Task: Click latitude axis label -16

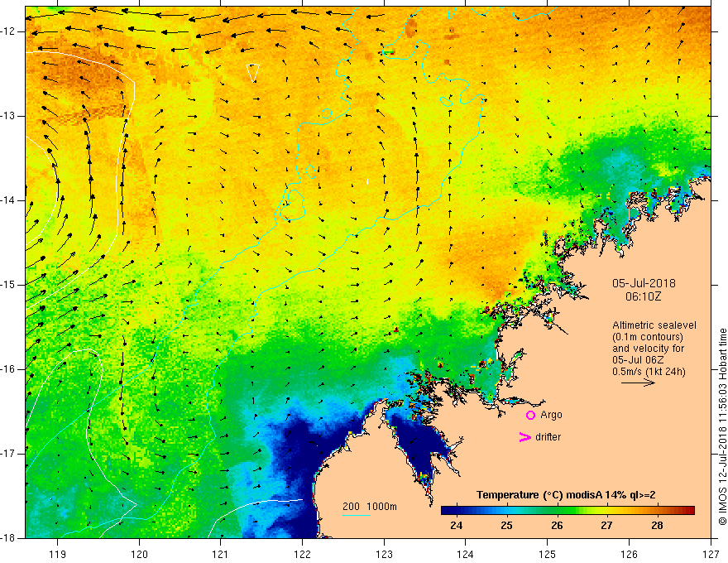Action: point(9,370)
